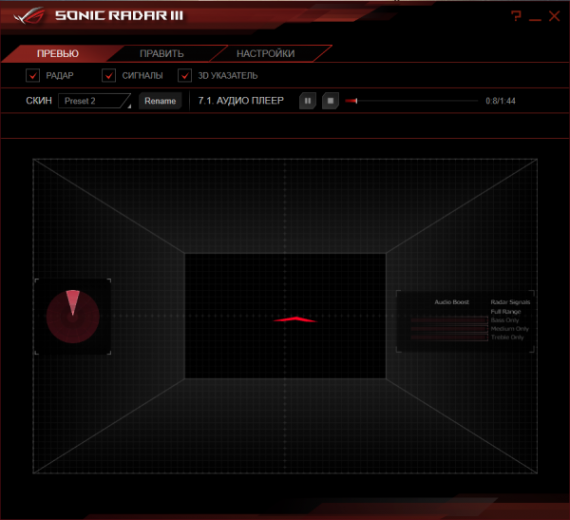570x520 pixels.
Task: Click the ROG logo icon
Action: (29, 16)
